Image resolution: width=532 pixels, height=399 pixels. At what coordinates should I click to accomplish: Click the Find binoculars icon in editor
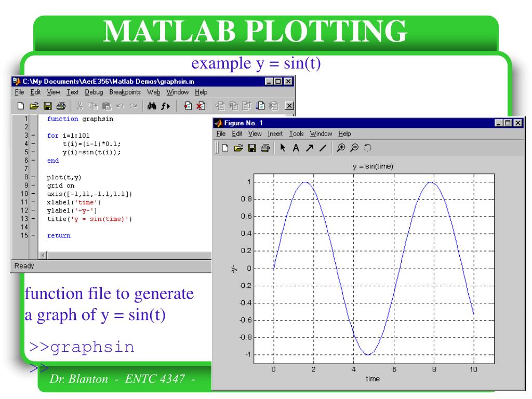[152, 106]
